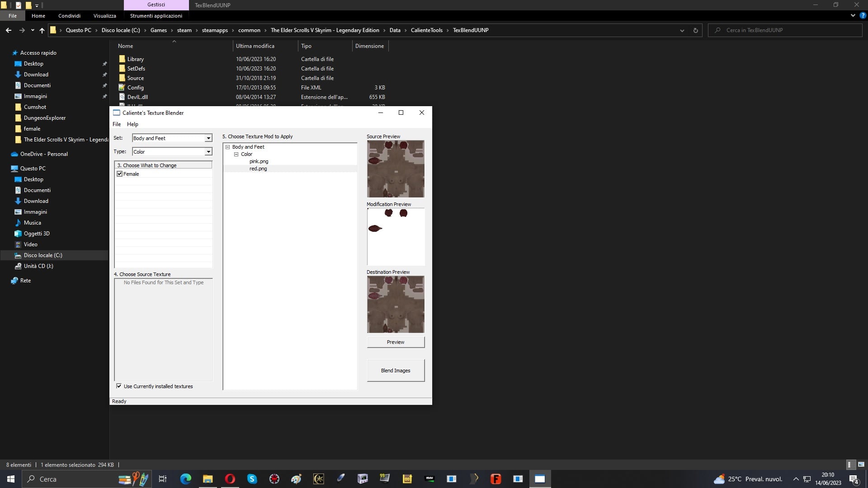This screenshot has width=868, height=488.
Task: Open Texture Blender File menu
Action: click(117, 124)
